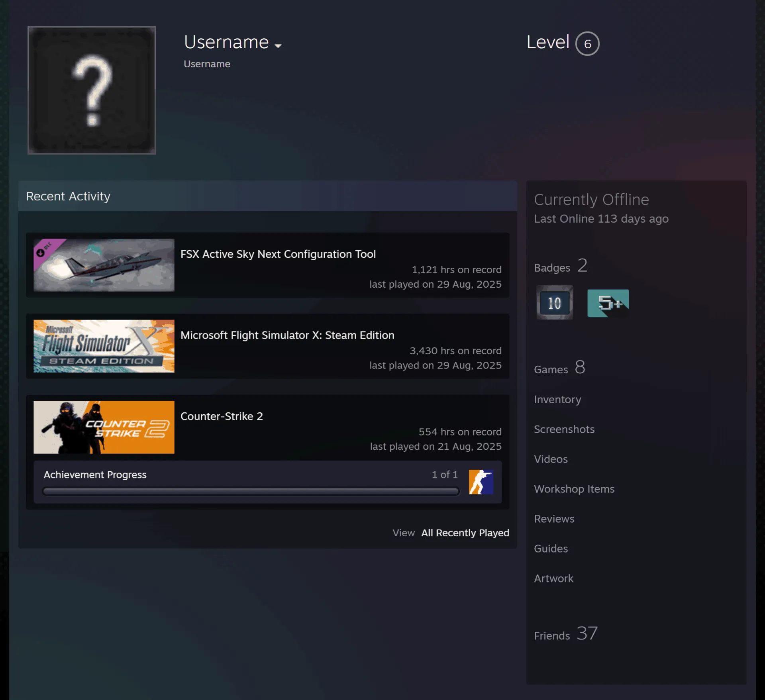Click '1,121 hrs on record' text

tap(457, 270)
